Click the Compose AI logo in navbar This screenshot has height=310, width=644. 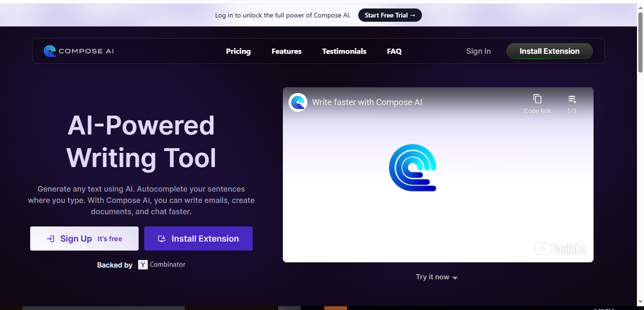[79, 51]
